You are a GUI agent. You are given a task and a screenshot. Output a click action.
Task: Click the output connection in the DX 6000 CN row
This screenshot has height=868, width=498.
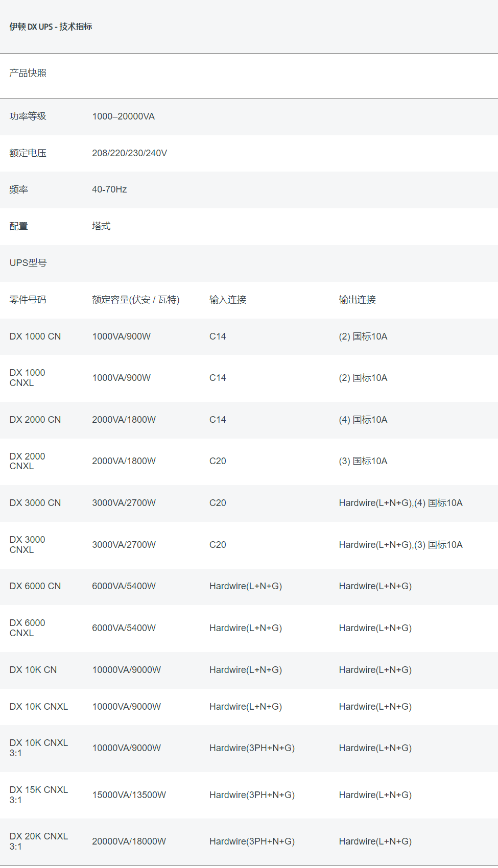375,586
